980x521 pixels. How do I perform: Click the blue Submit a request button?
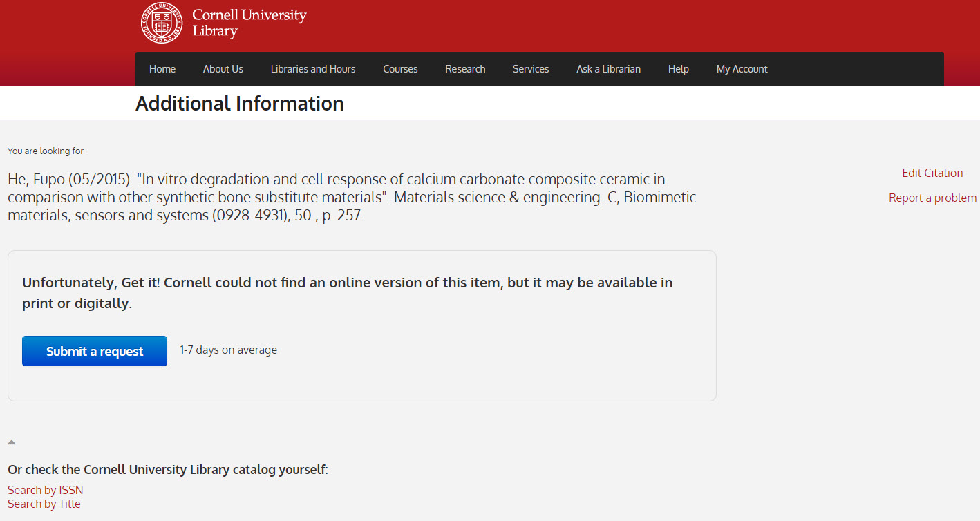(95, 351)
